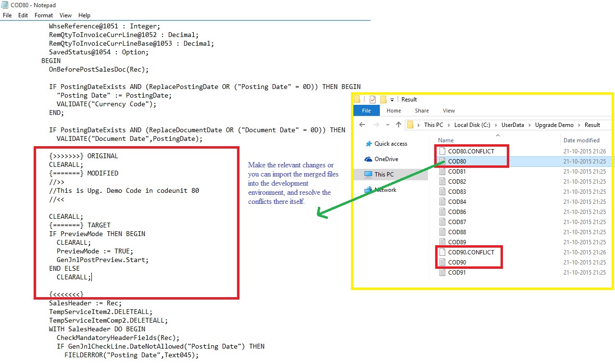Image resolution: width=615 pixels, height=364 pixels.
Task: Click Upgrade Demo in the address path
Action: [554, 125]
